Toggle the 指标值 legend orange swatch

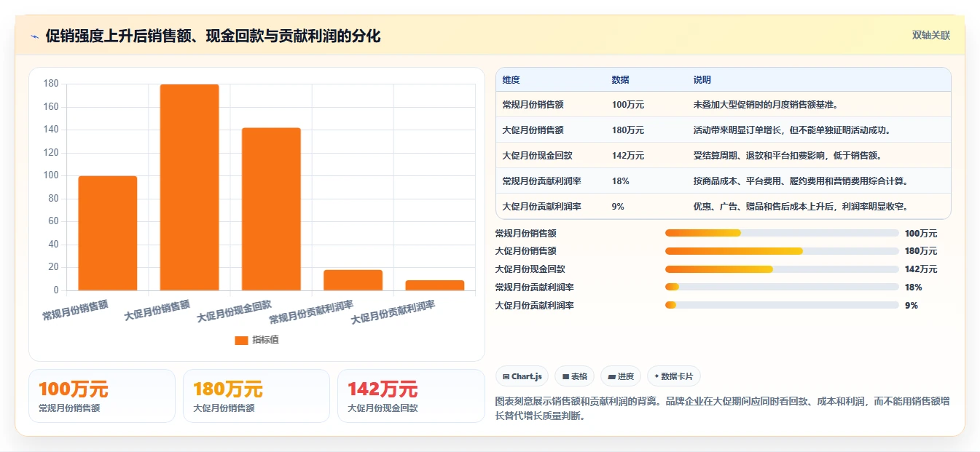(x=241, y=340)
